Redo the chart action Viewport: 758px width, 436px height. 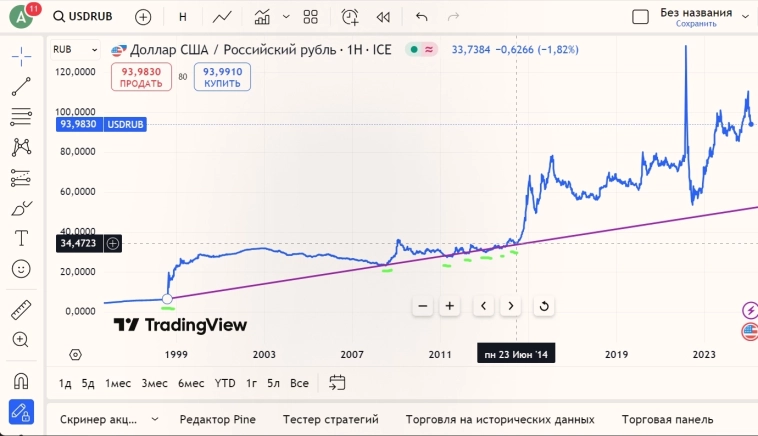click(453, 17)
